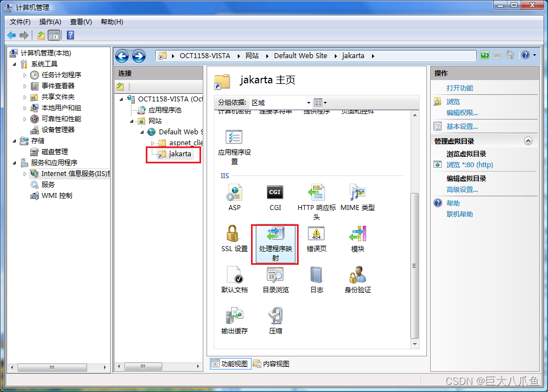Click OCT1158-VISTA in breadcrumb path

205,55
